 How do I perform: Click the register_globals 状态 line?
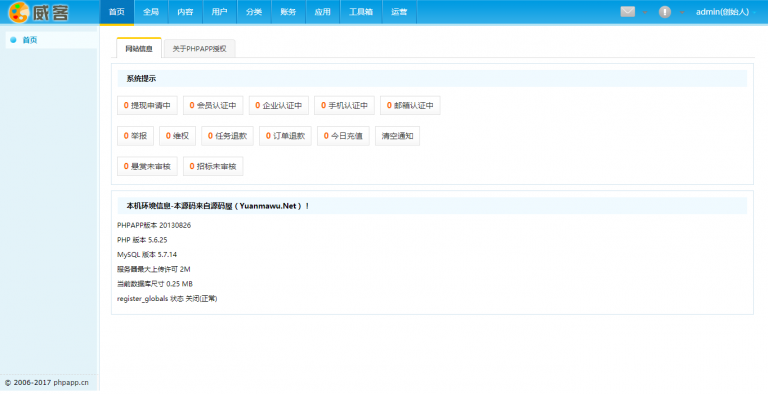[167, 299]
